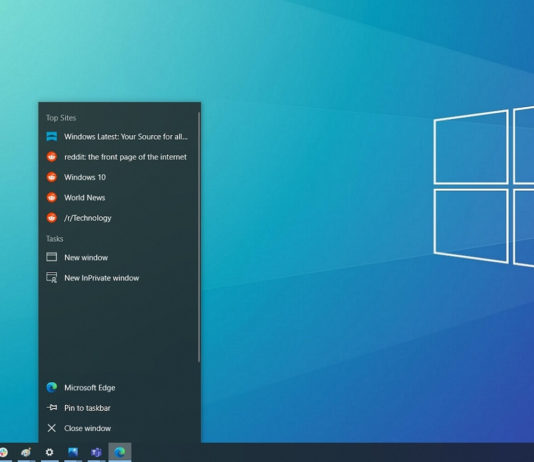The image size is (534, 462).
Task: Click the New InPrivate window icon
Action: 52,277
